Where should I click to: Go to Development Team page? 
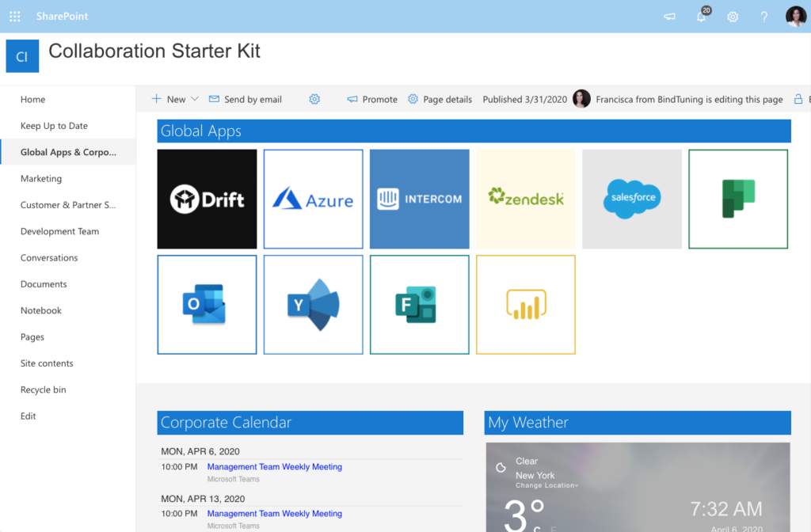pyautogui.click(x=59, y=231)
